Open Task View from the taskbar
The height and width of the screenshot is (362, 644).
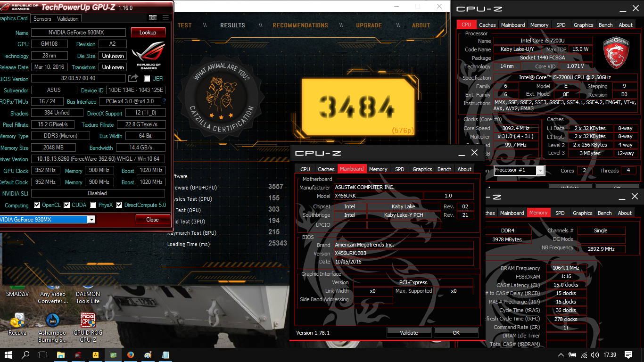pyautogui.click(x=43, y=354)
